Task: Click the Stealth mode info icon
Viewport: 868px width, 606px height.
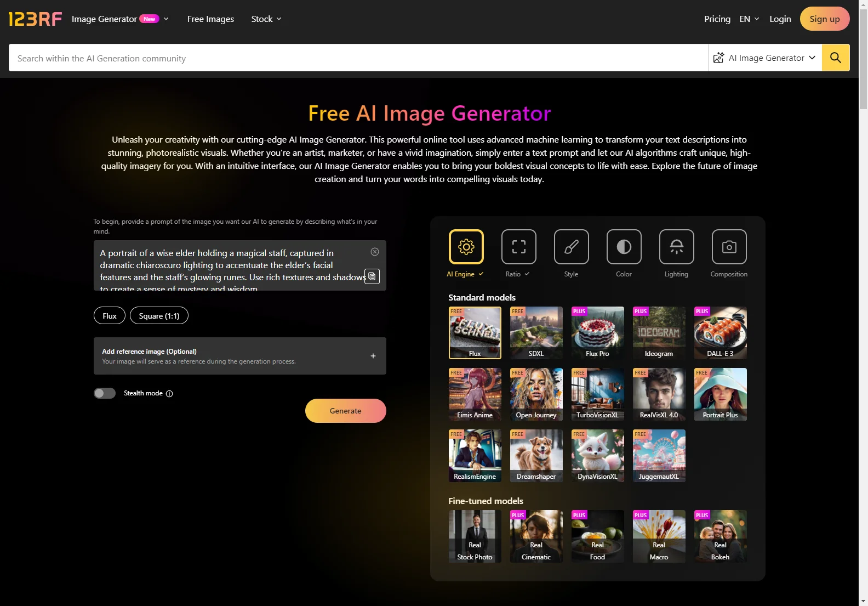Action: click(x=169, y=394)
